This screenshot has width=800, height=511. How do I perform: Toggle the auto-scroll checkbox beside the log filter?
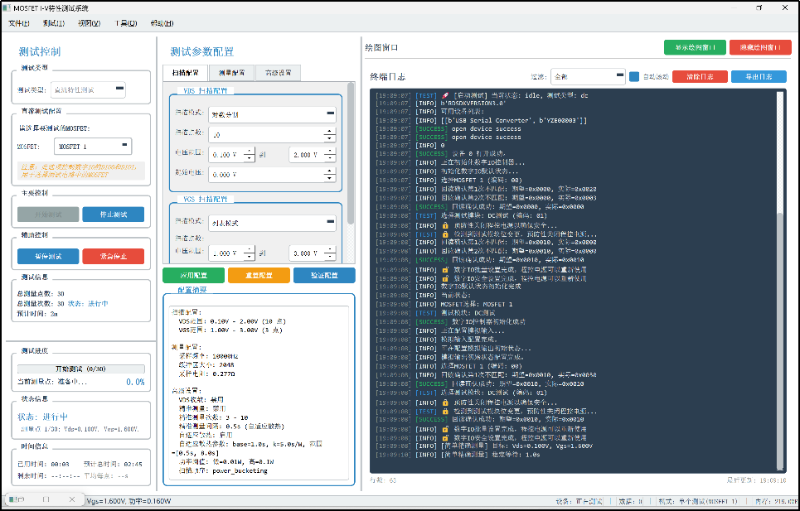click(x=634, y=76)
